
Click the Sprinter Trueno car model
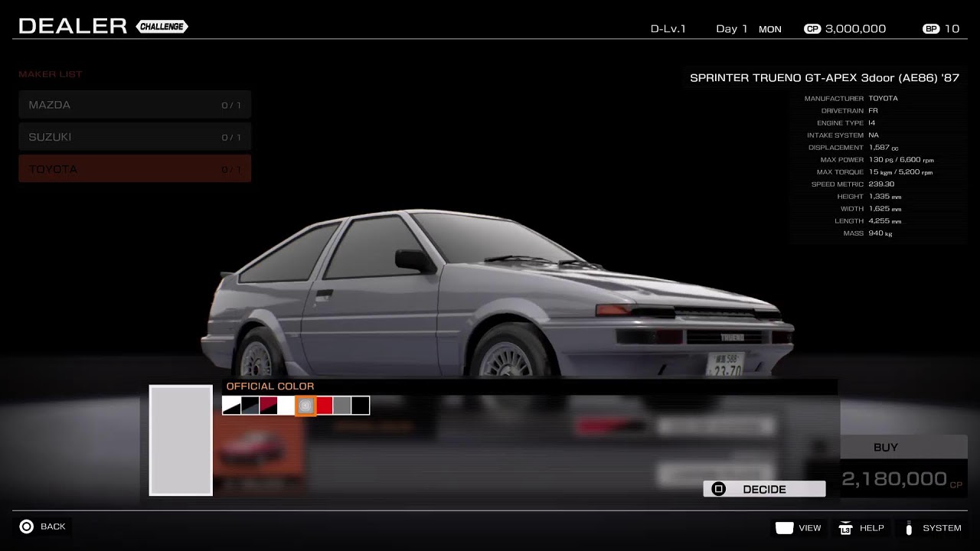point(498,295)
